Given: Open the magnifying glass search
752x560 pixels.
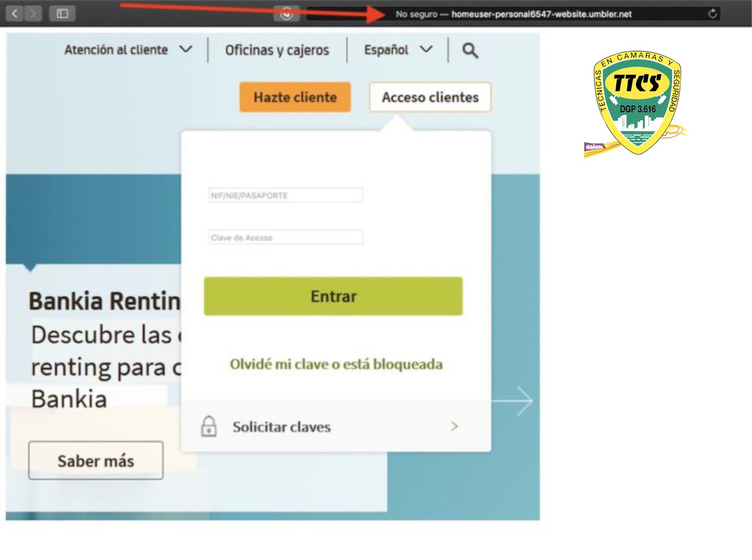Looking at the screenshot, I should (x=470, y=50).
